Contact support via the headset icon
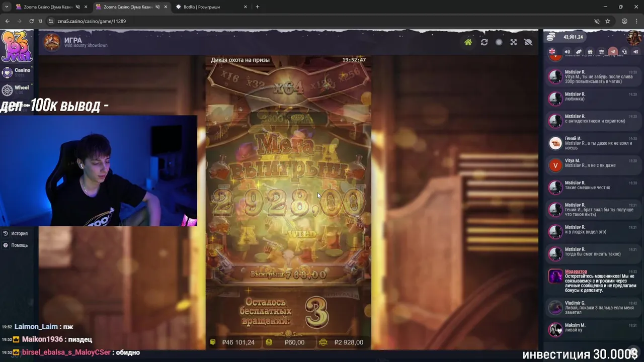Image resolution: width=644 pixels, height=362 pixels. point(624,52)
